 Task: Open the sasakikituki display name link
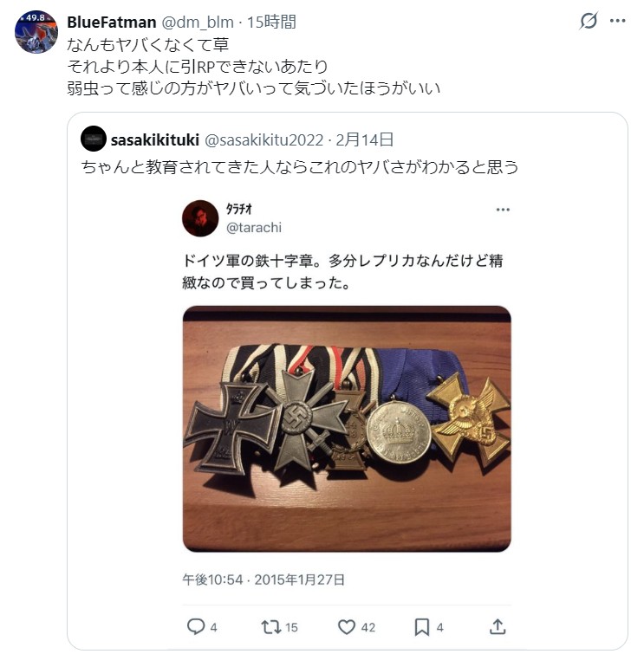(x=155, y=139)
